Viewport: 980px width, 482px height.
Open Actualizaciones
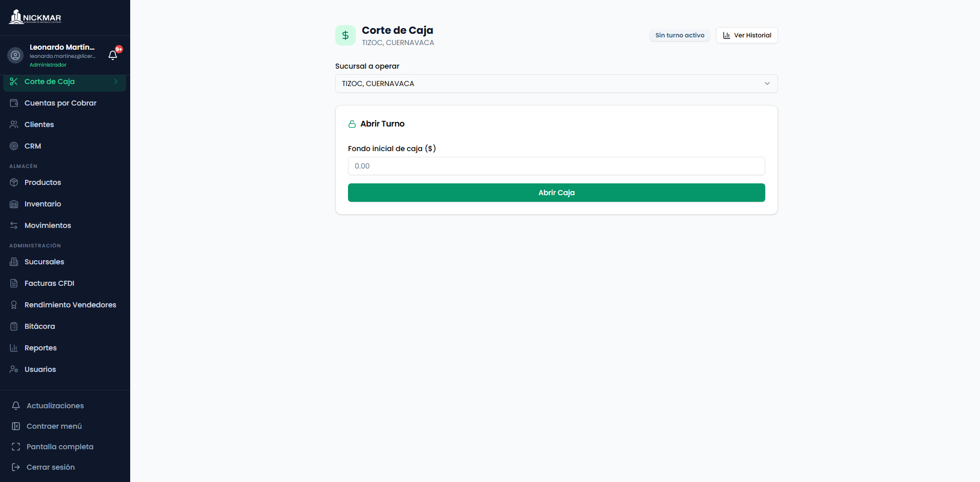coord(65,406)
